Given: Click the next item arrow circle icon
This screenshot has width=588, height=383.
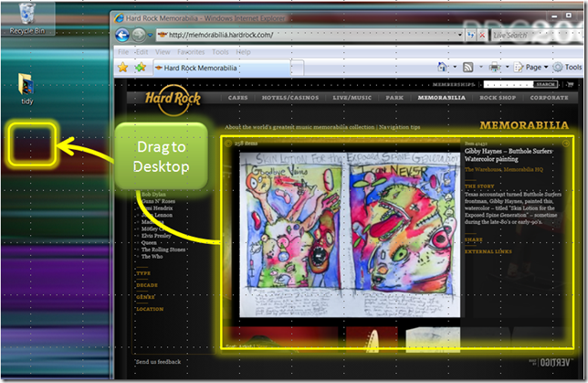Looking at the screenshot, I should click(566, 144).
